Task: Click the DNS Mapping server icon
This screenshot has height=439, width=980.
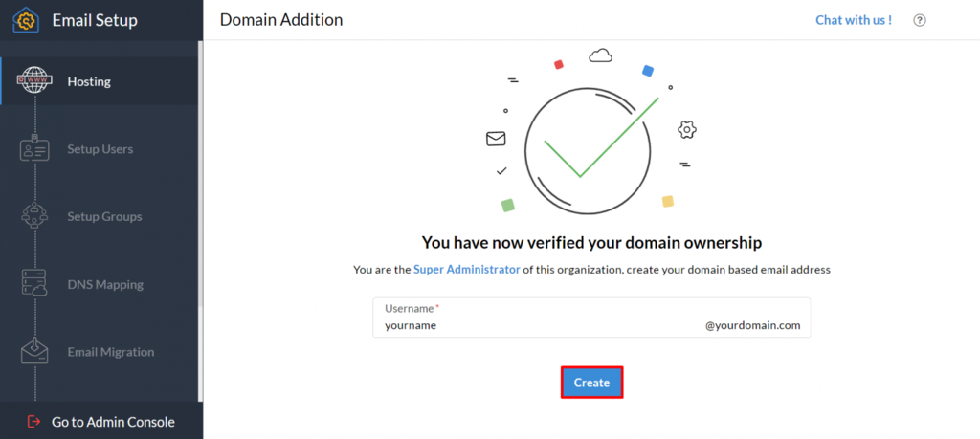Action: pyautogui.click(x=35, y=284)
